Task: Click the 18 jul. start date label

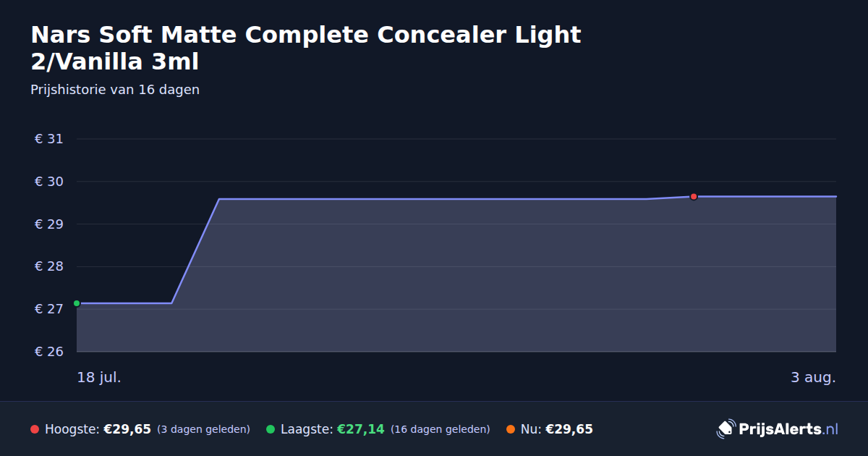Action: [99, 378]
